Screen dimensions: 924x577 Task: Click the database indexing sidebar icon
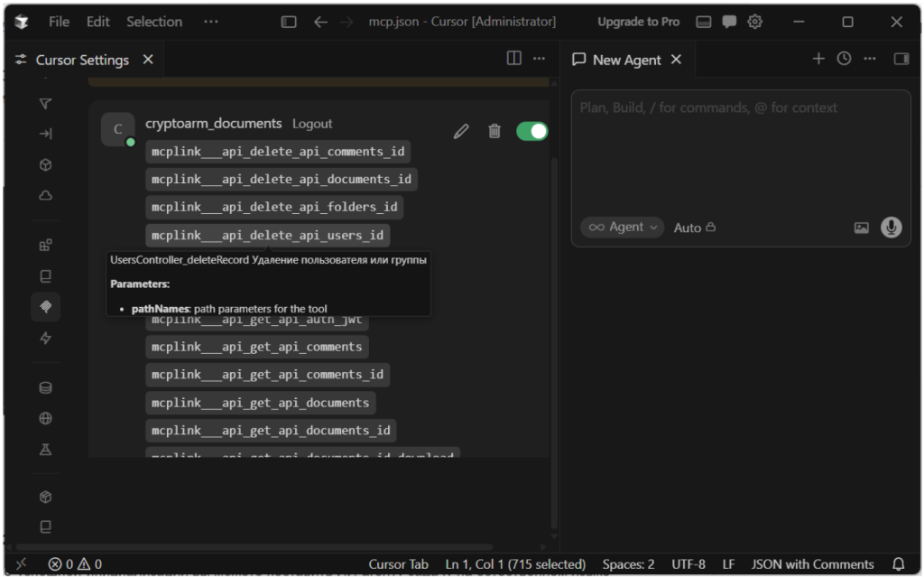(x=45, y=387)
